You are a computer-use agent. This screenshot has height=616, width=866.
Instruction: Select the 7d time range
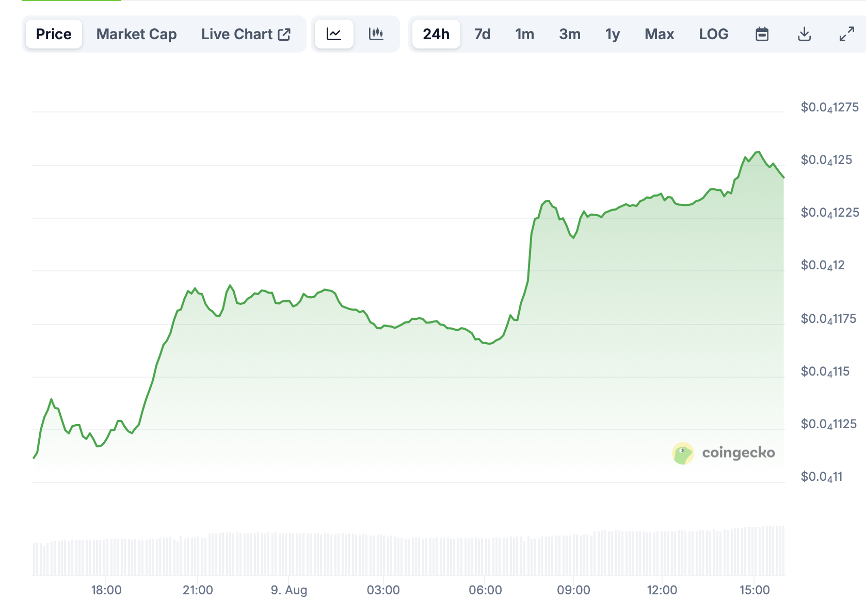482,34
